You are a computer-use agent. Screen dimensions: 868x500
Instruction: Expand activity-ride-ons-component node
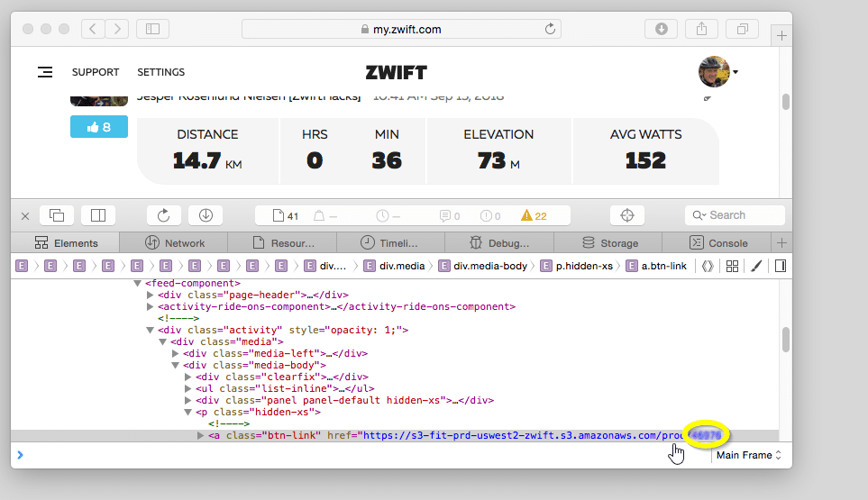150,306
